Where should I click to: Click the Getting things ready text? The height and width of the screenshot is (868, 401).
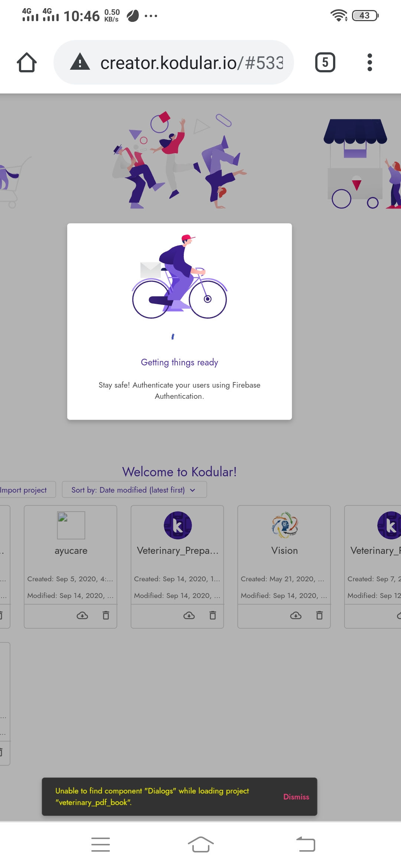click(179, 362)
